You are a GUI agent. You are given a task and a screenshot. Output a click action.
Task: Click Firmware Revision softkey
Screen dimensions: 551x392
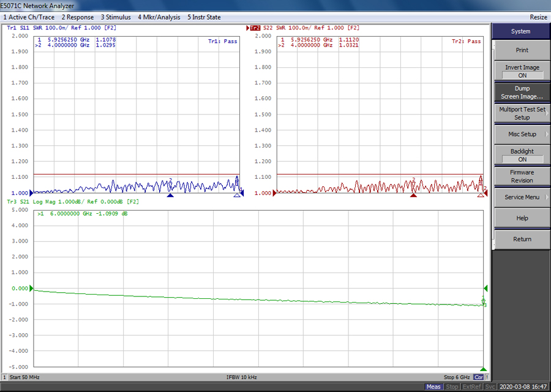[522, 176]
